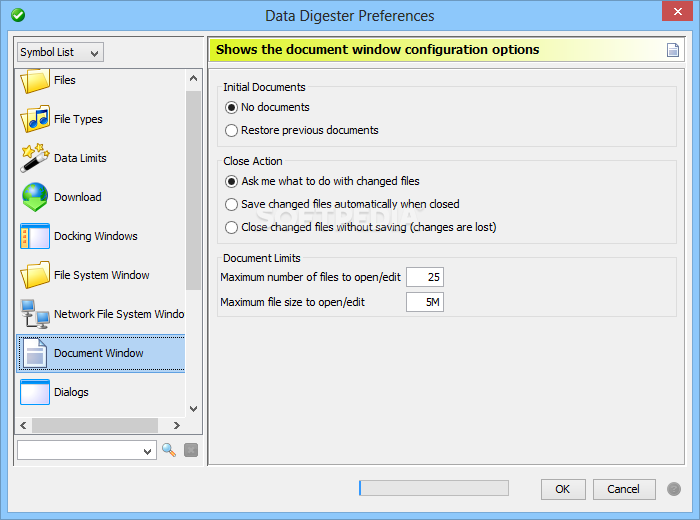Screen dimensions: 700x520
Task: Choose Save changed files automatically when closed
Action: [x=342, y=204]
